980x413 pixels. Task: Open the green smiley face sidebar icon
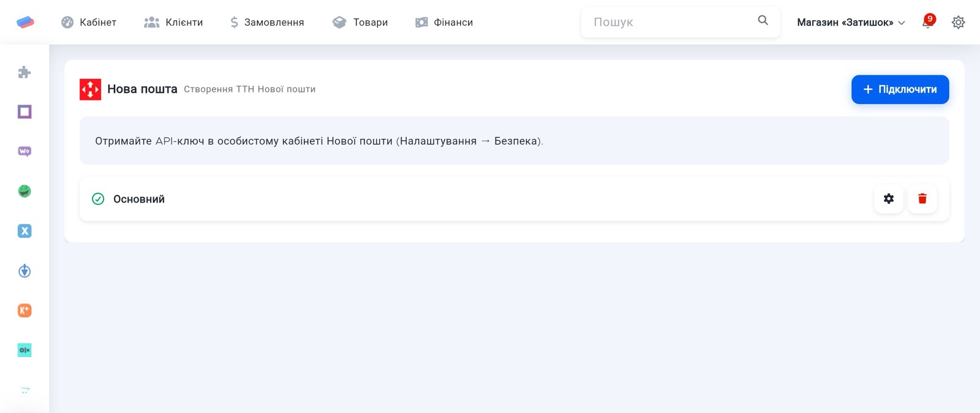pyautogui.click(x=24, y=191)
